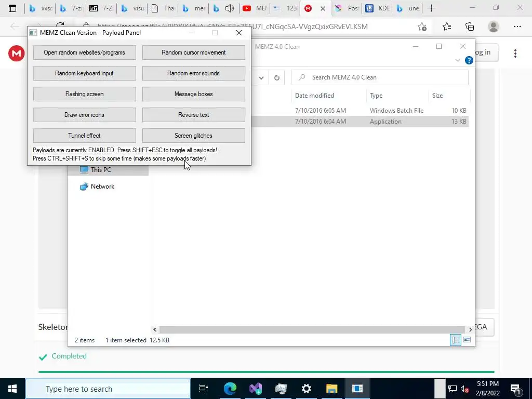Click the browser address bar URL
532x399 pixels.
tap(233, 26)
